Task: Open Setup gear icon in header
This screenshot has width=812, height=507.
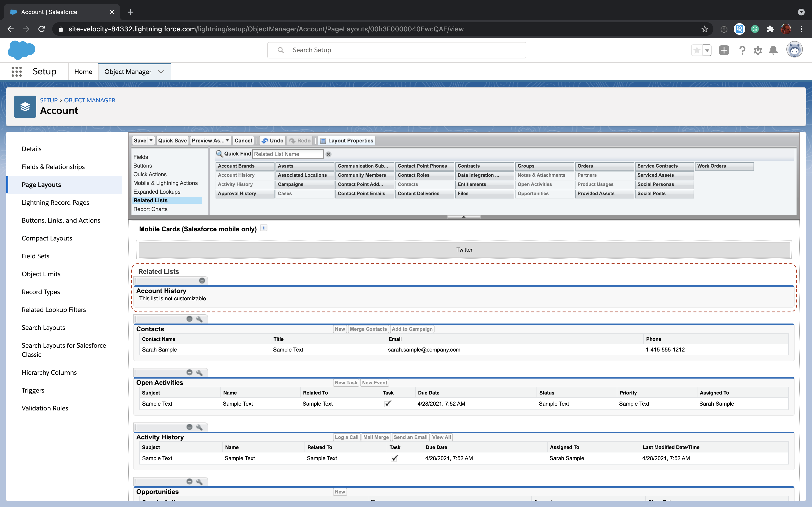Action: (x=758, y=50)
